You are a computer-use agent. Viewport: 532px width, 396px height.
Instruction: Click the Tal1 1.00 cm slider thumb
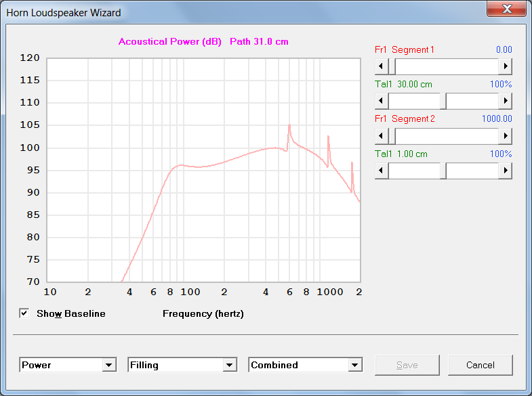coord(443,171)
